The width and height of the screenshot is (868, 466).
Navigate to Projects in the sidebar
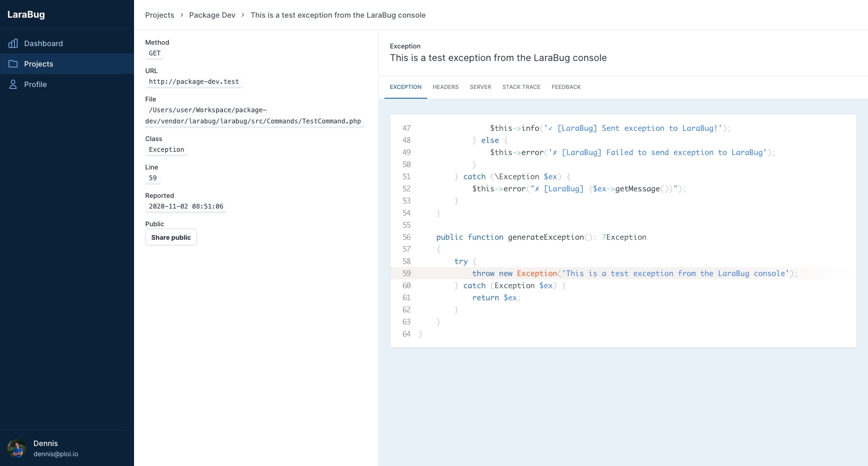[x=38, y=64]
